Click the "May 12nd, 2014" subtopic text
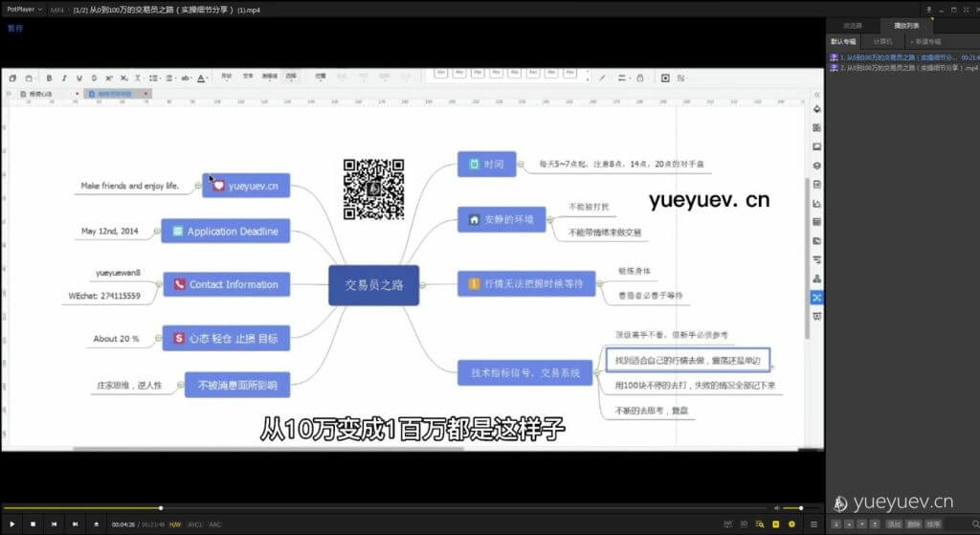The height and width of the screenshot is (535, 980). pos(110,232)
